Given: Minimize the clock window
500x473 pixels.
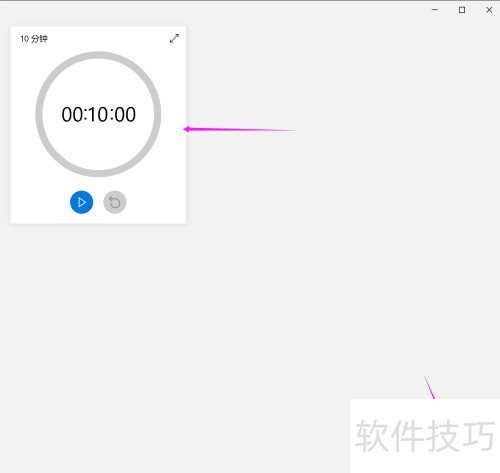Looking at the screenshot, I should tap(435, 10).
